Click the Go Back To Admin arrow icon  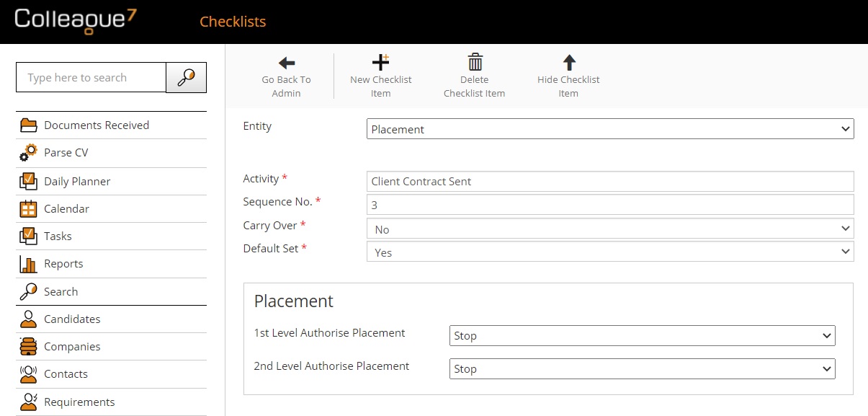click(287, 63)
